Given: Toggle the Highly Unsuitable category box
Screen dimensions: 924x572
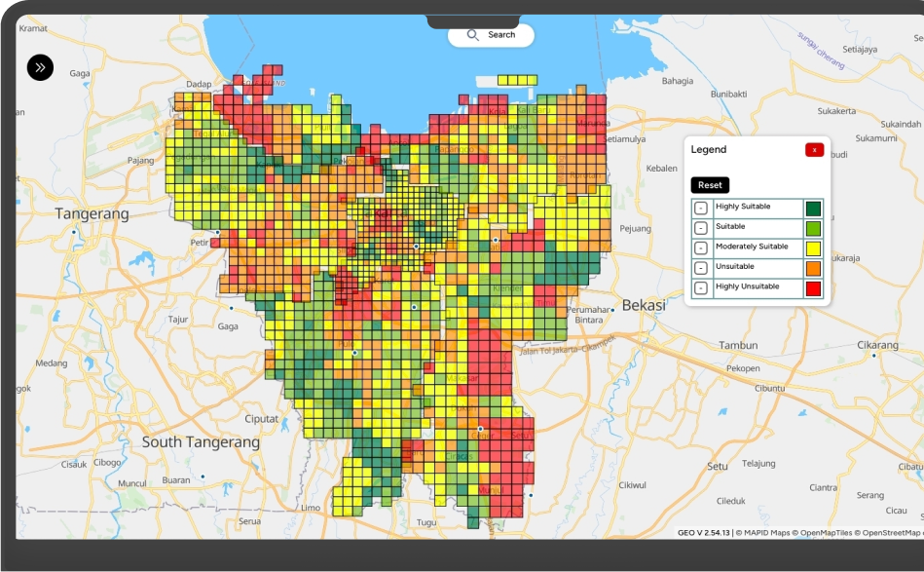Looking at the screenshot, I should pyautogui.click(x=701, y=288).
